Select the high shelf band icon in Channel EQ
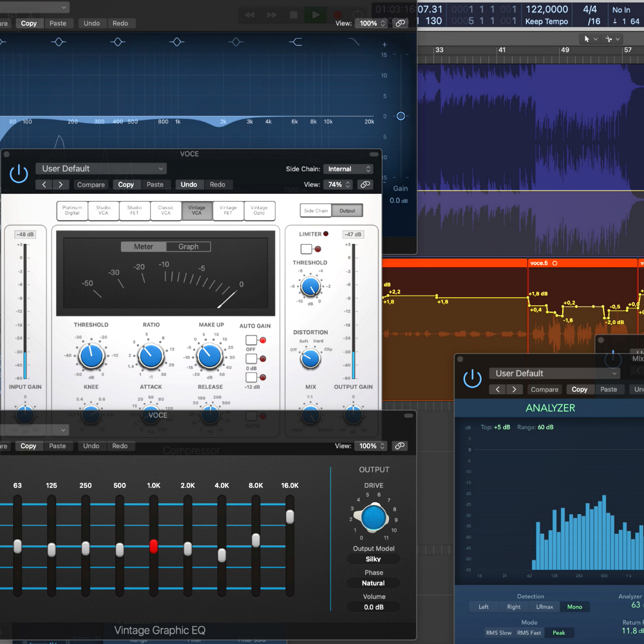Screen dimensions: 644x644 [x=296, y=42]
